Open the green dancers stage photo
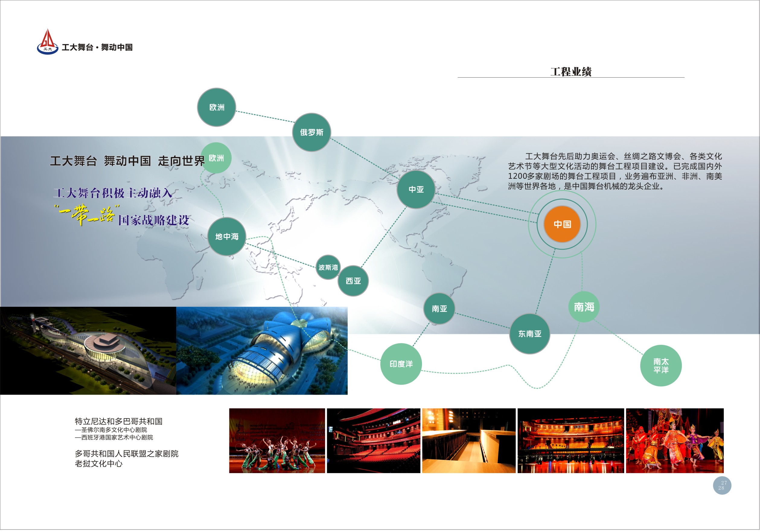This screenshot has height=532, width=760. coord(277,440)
